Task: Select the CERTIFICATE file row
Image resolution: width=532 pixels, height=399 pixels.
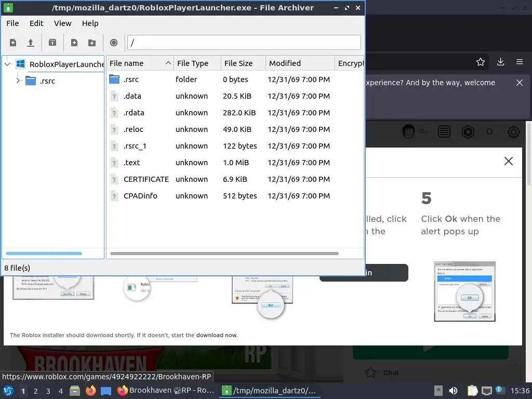Action: pos(235,179)
